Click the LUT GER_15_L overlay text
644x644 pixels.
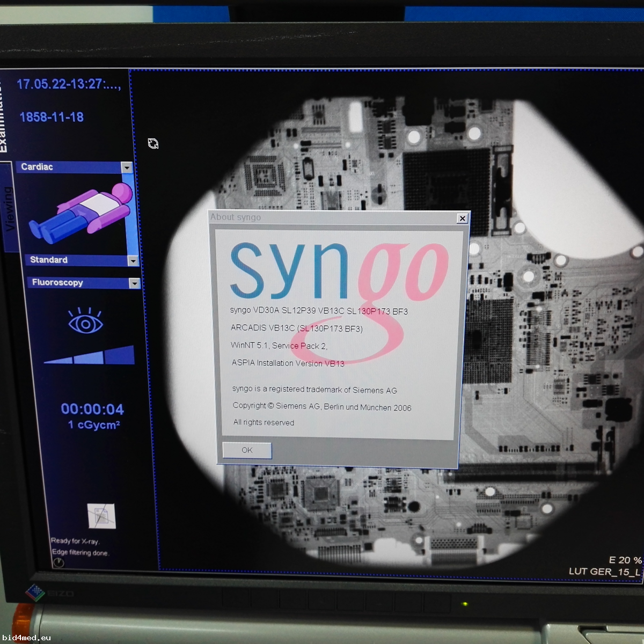click(605, 572)
